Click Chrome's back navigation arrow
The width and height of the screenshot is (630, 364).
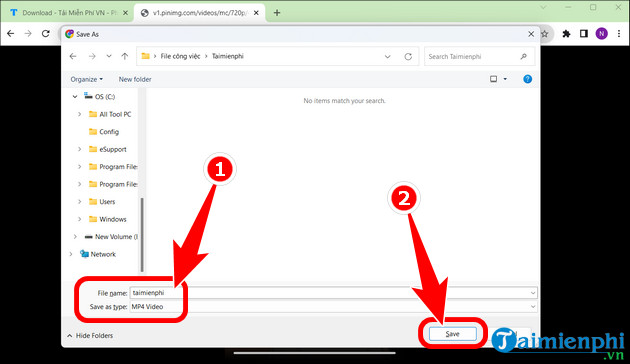click(x=10, y=34)
